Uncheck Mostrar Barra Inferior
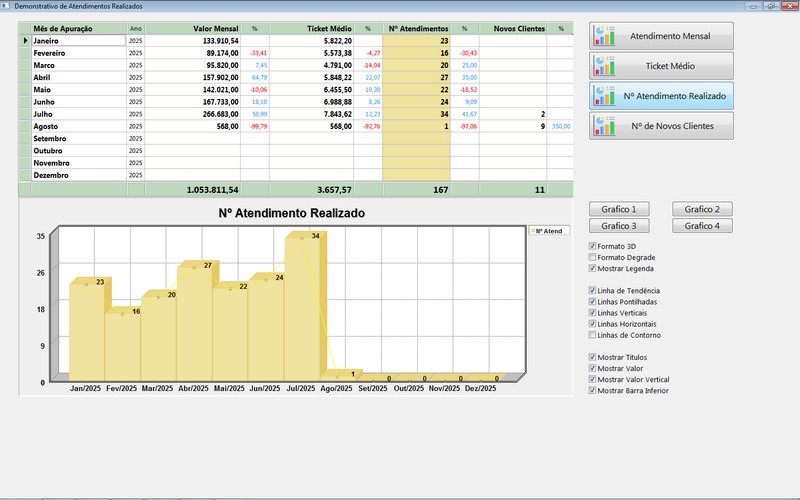The height and width of the screenshot is (500, 800). click(x=593, y=390)
